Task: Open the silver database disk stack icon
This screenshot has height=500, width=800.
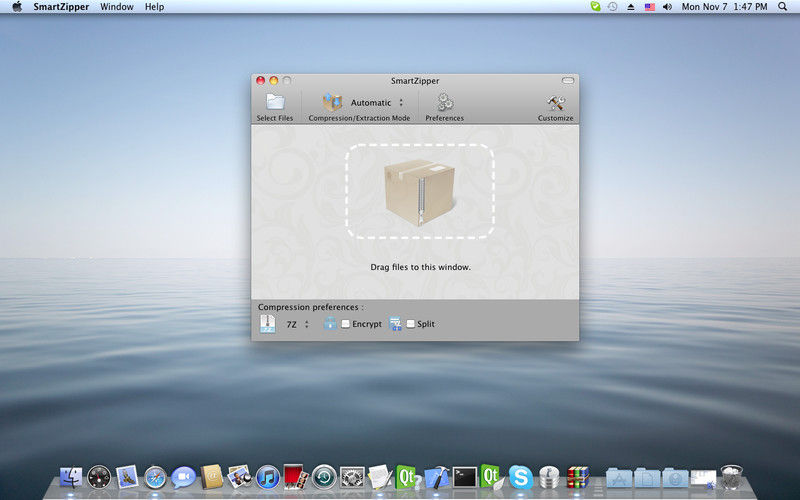Action: pos(549,478)
